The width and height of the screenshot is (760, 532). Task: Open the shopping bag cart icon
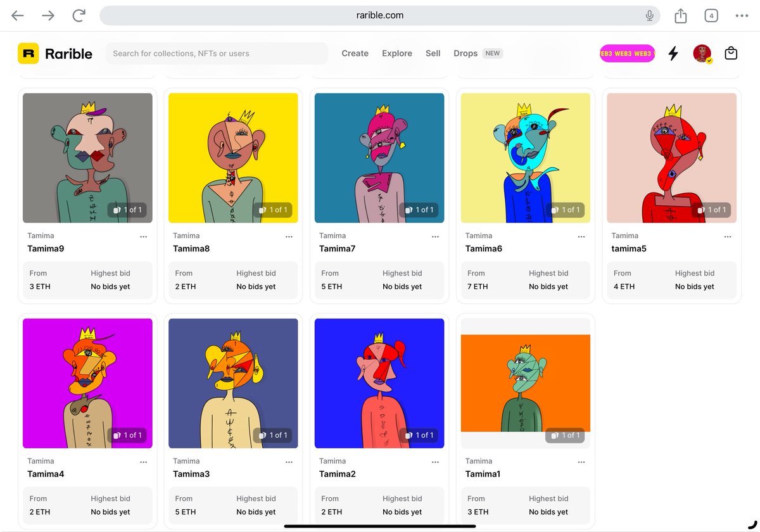[731, 54]
